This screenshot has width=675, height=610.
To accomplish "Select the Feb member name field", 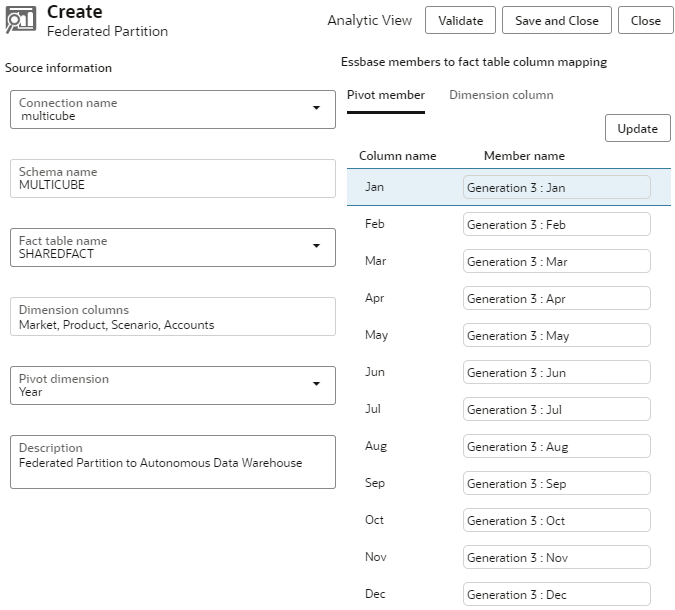I will click(x=556, y=225).
